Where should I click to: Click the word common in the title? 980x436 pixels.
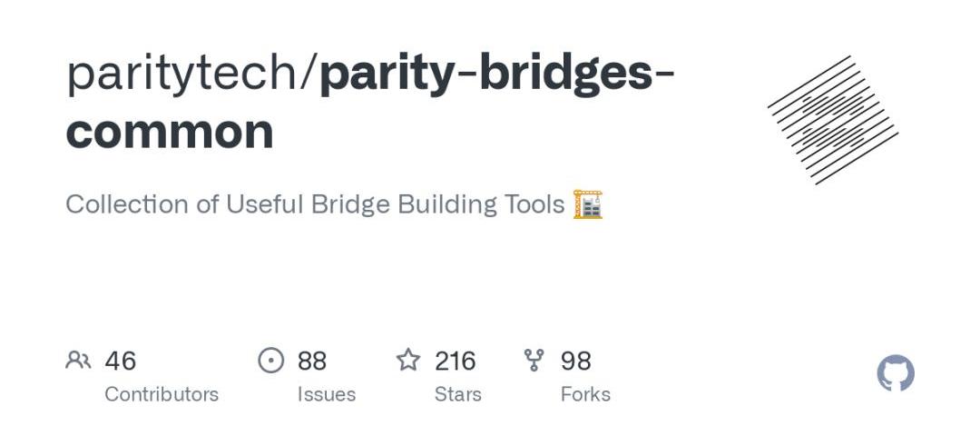[x=170, y=132]
